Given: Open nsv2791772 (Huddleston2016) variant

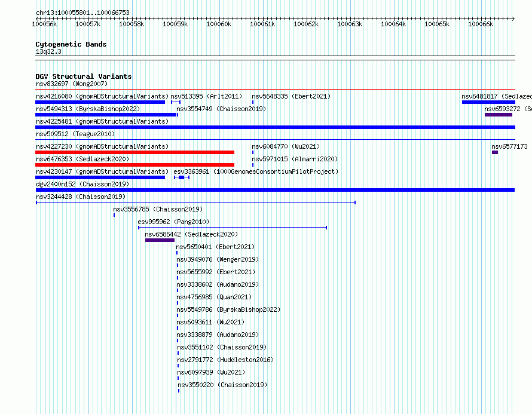Looking at the screenshot, I should 225,360.
